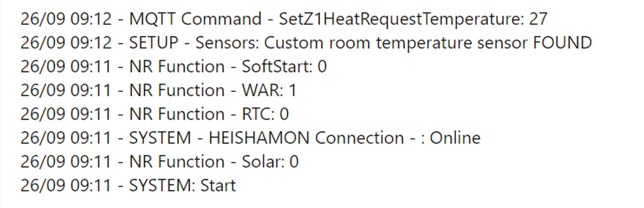Screen dimensions: 644x208
Task: Click the word Online in the HEISHAMON line
Action: tap(455, 138)
